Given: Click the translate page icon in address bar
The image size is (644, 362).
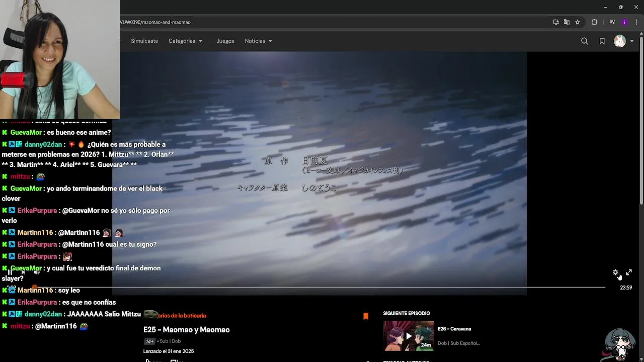Looking at the screenshot, I should tap(567, 22).
